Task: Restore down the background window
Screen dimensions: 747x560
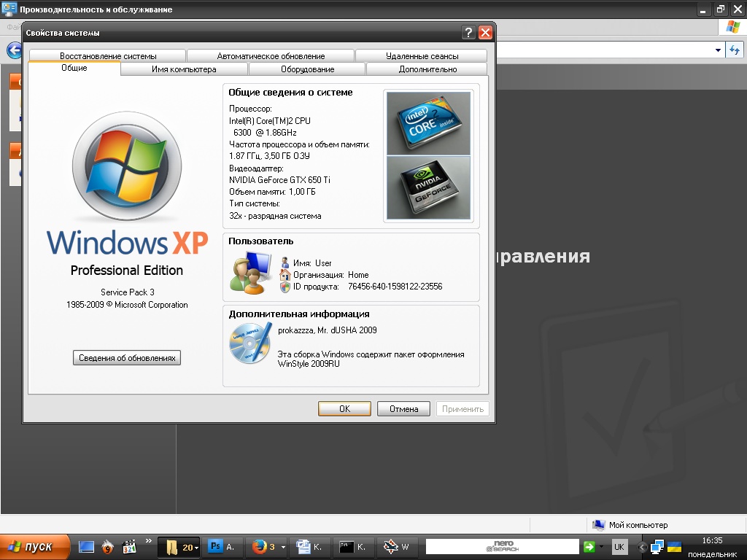Action: 720,9
